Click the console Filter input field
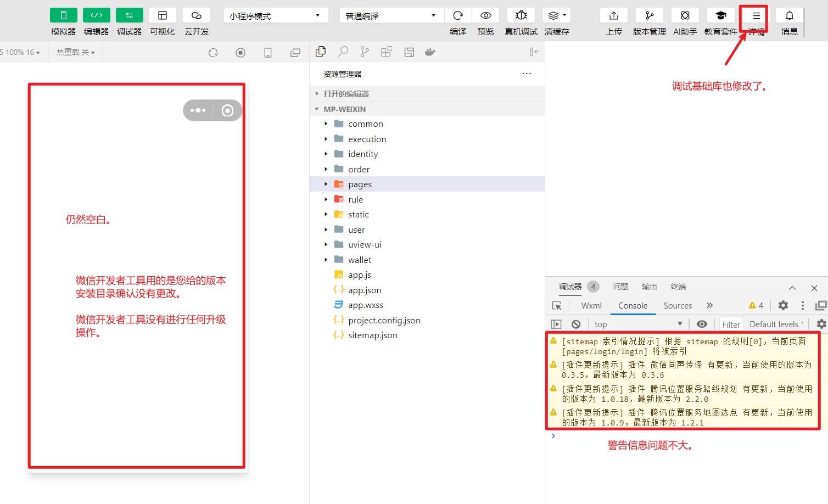This screenshot has width=828, height=504. (731, 324)
